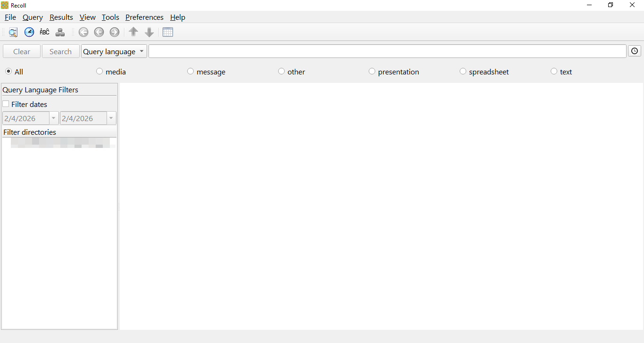The image size is (644, 343).
Task: Open the Tools menu
Action: coord(110,17)
